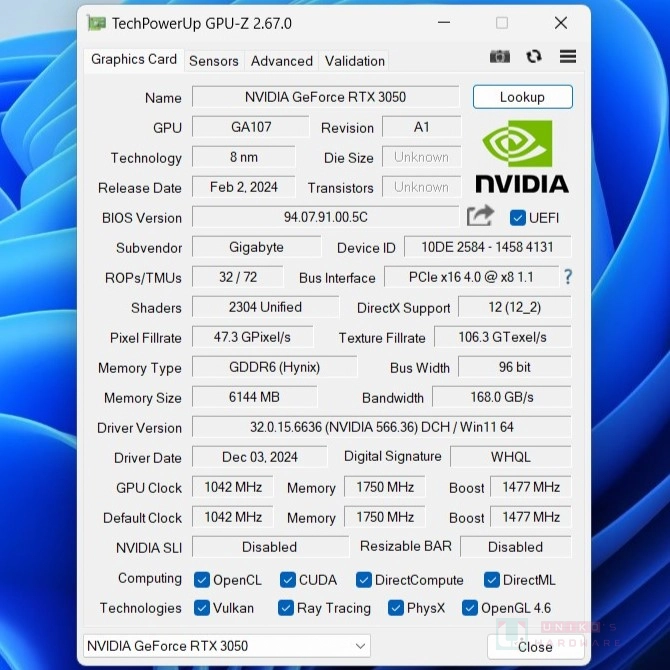This screenshot has height=670, width=670.
Task: Click the Default Clock field 1042 MHz
Action: click(x=233, y=517)
